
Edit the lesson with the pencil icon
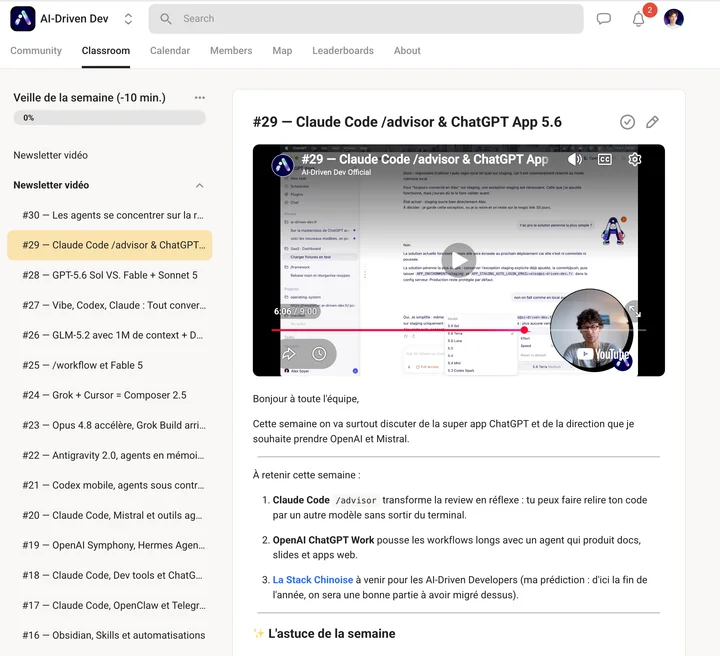coord(652,122)
